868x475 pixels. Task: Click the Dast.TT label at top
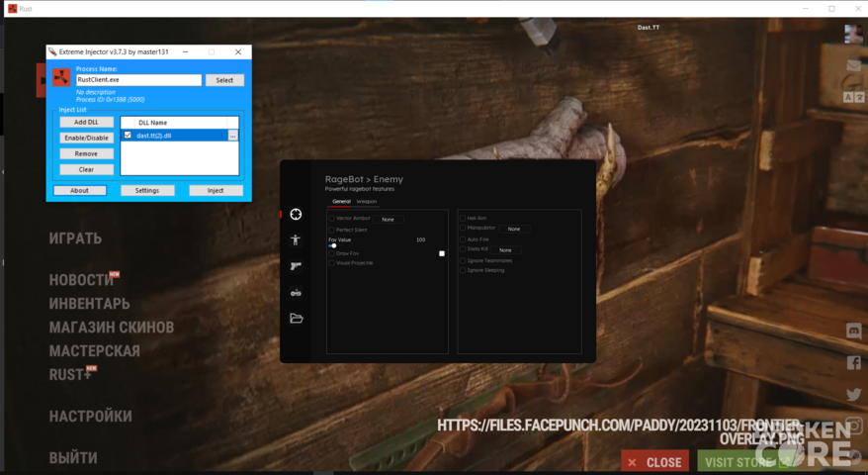pyautogui.click(x=649, y=27)
